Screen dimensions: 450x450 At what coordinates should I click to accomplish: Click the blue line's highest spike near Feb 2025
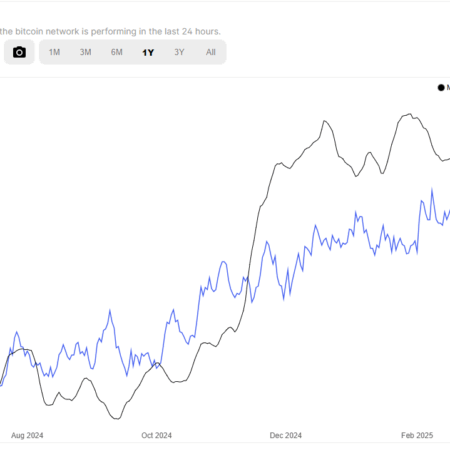tap(432, 189)
